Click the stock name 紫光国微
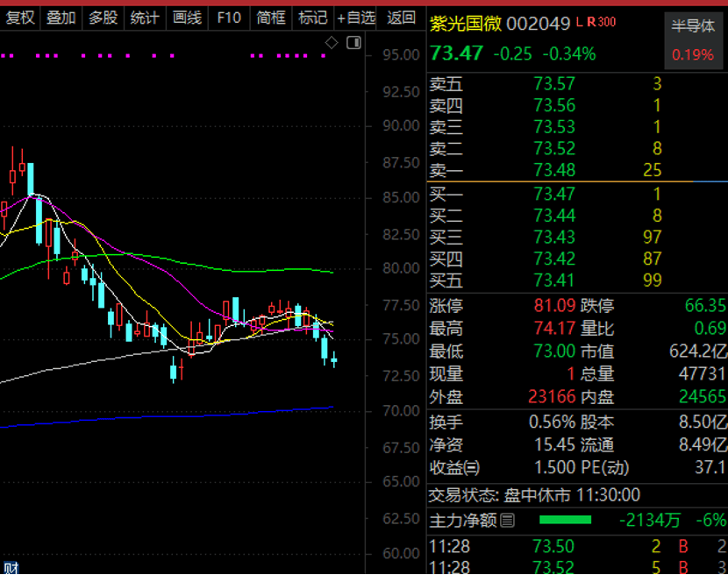The width and height of the screenshot is (728, 575). tap(466, 23)
